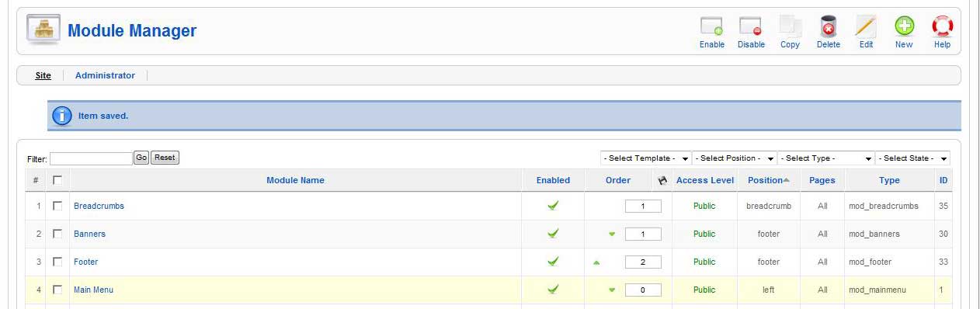Check the select-all checkbox in the header
The height and width of the screenshot is (309, 980).
57,180
